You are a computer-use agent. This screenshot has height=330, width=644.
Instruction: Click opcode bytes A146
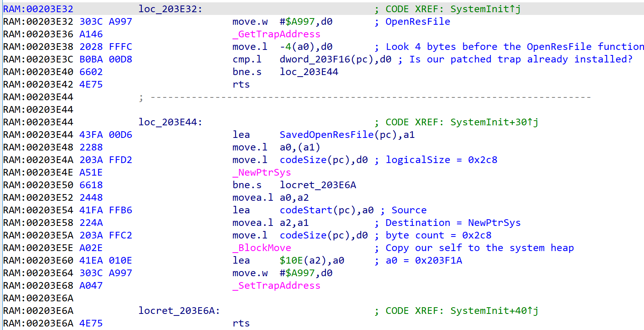91,34
